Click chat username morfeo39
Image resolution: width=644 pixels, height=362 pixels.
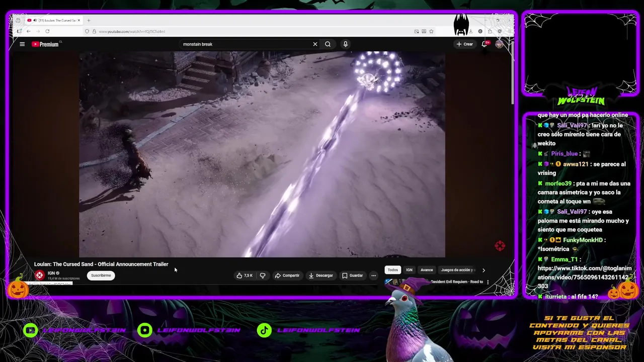(558, 184)
